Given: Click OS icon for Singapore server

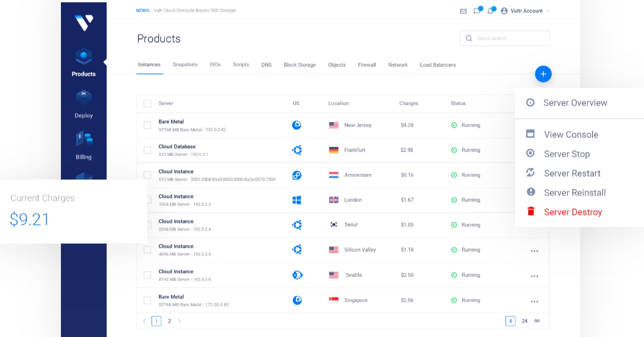Looking at the screenshot, I should [x=297, y=300].
